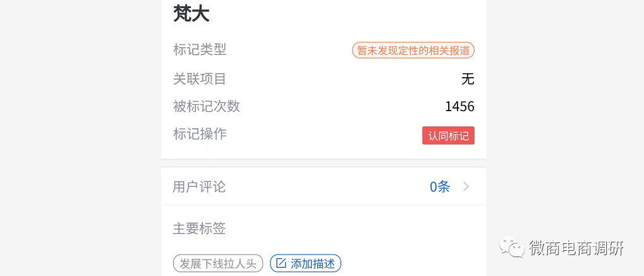Click the gray divider below 标记操作
Screen dimensions: 644x276
[x=323, y=163]
